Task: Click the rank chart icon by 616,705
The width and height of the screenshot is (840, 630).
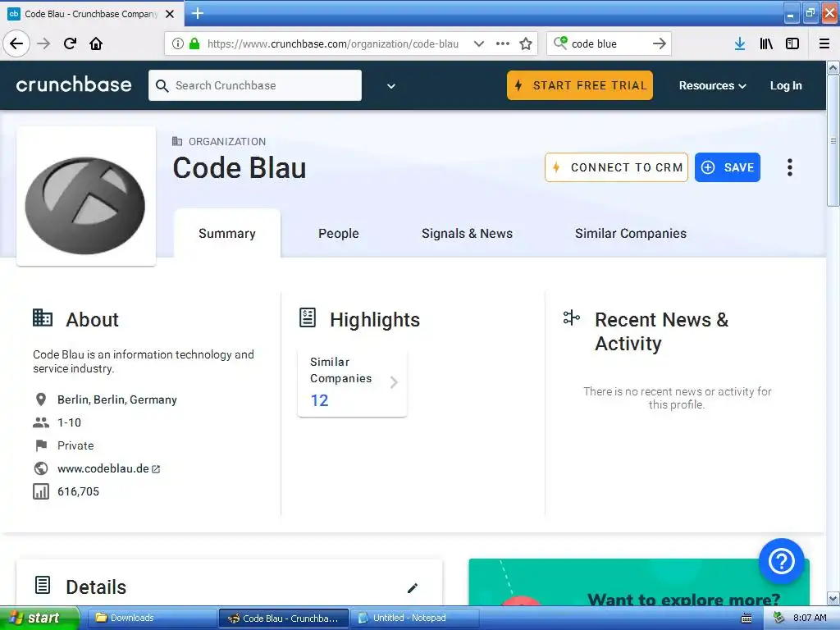Action: pyautogui.click(x=41, y=491)
